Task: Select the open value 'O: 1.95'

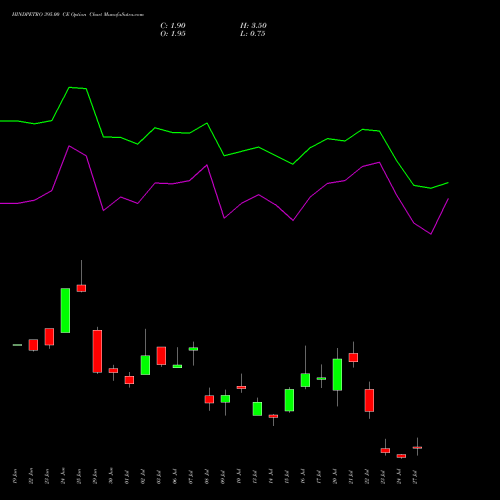Action: [173, 34]
